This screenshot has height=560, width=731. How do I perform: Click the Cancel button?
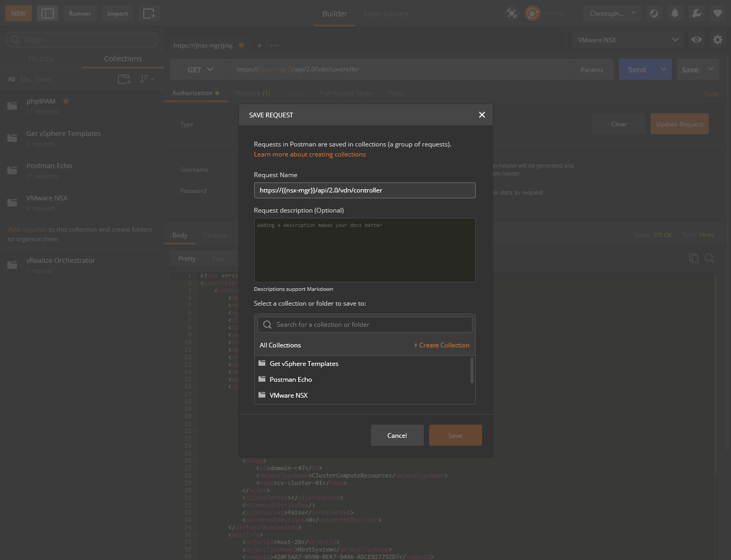(397, 435)
